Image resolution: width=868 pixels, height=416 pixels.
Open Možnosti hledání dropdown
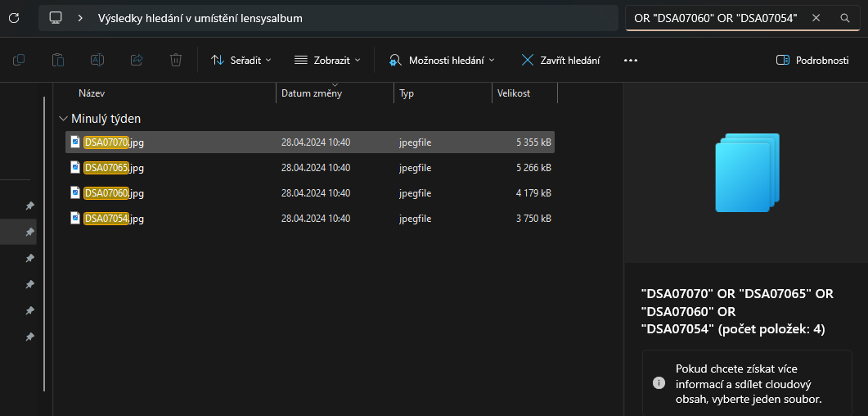click(x=441, y=61)
